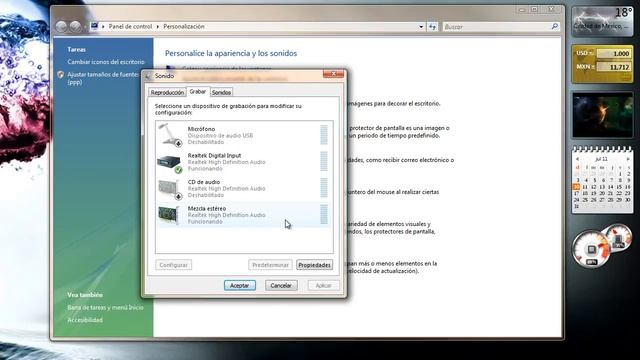Screen dimensions: 640x360
Task: Select the Micrófono USB recording device
Action: pos(244,135)
